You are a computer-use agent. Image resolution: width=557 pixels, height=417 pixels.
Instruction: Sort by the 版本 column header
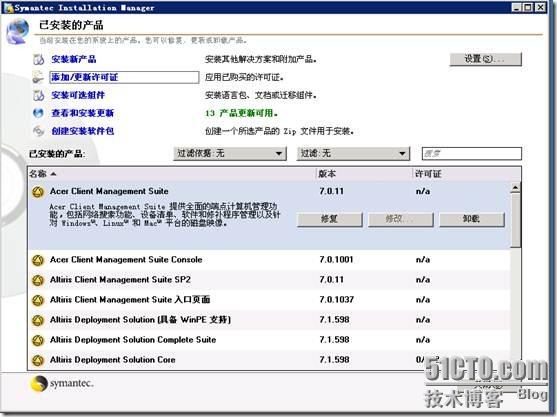click(364, 174)
